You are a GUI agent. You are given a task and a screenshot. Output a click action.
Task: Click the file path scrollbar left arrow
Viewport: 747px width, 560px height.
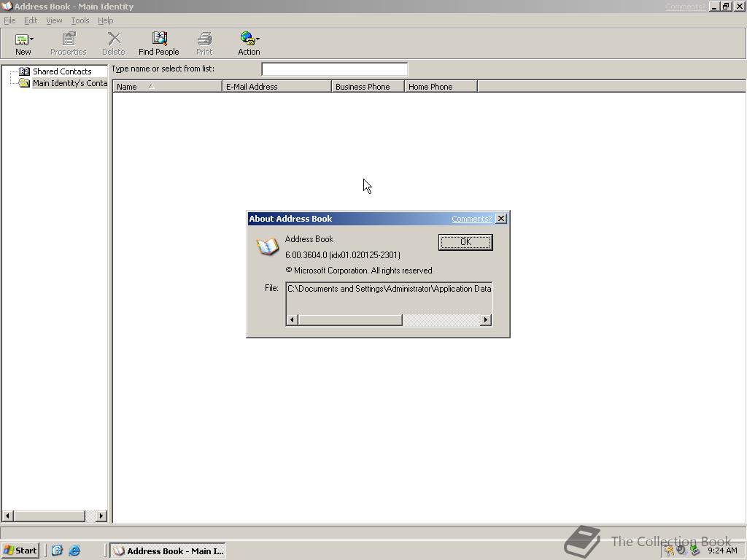[x=292, y=320]
